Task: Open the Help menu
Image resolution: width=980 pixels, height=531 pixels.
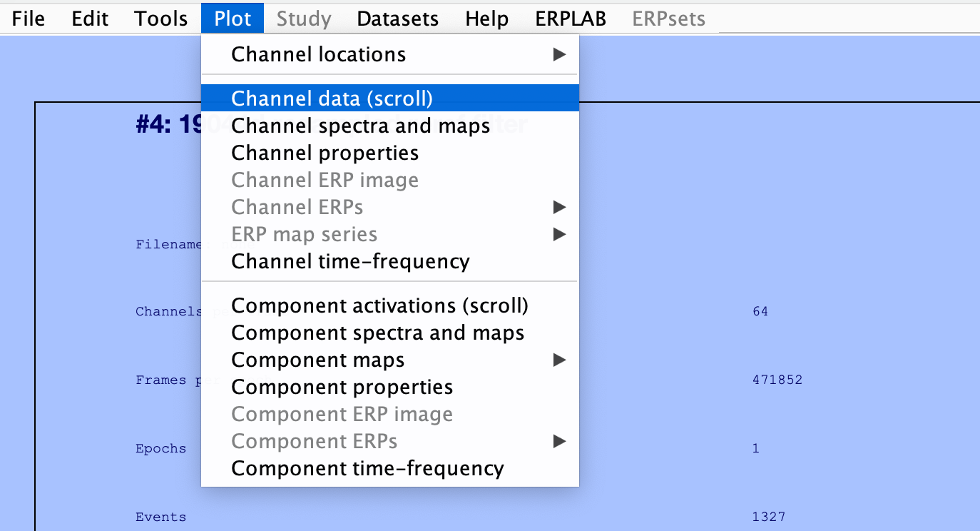Action: 486,19
